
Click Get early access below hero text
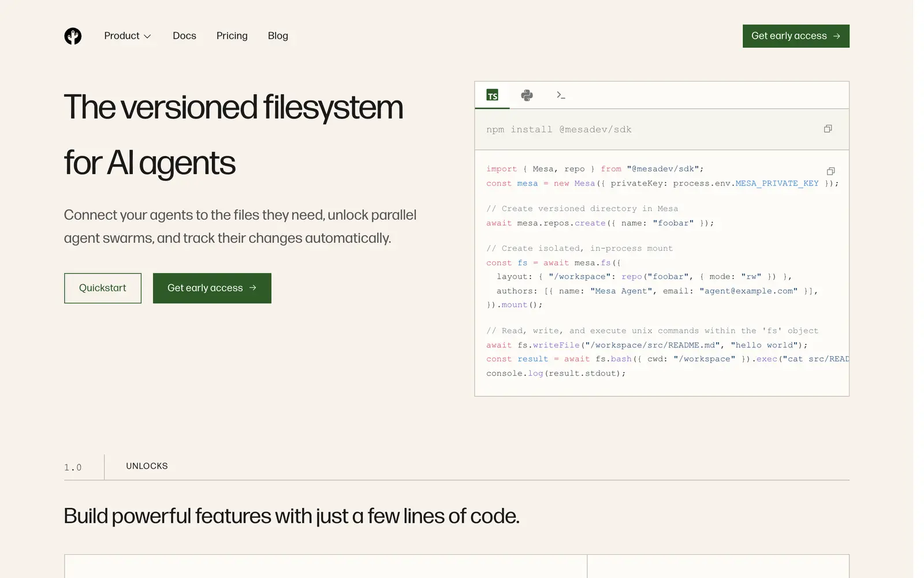click(212, 288)
